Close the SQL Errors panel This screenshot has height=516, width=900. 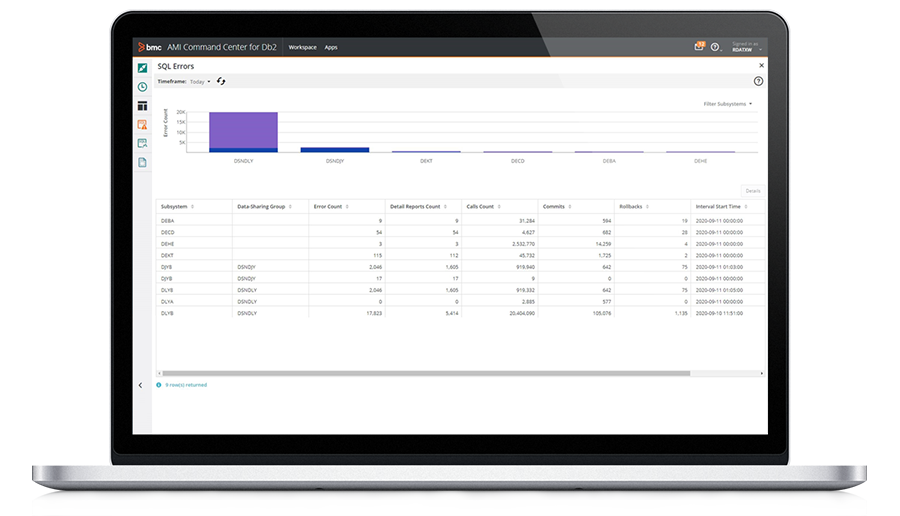pos(760,66)
